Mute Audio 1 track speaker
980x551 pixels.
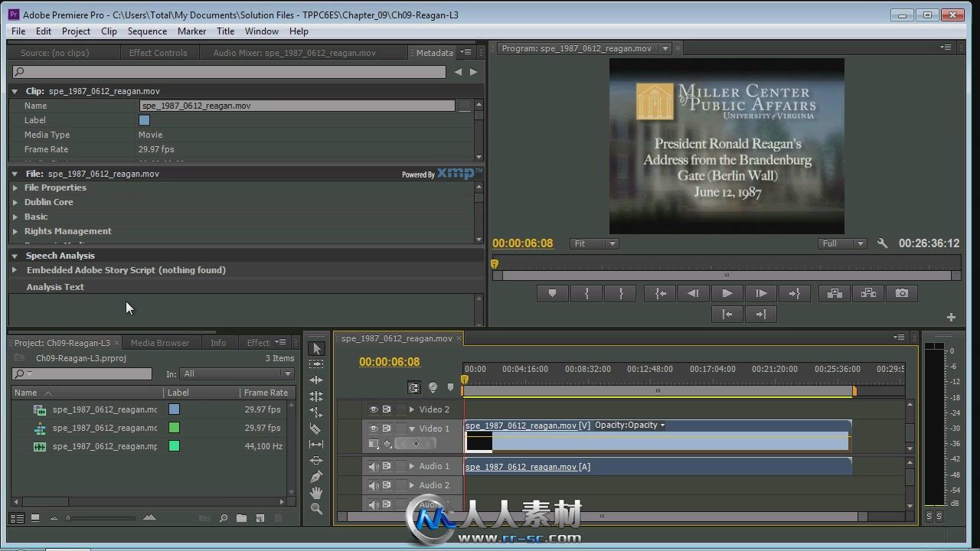[x=374, y=466]
